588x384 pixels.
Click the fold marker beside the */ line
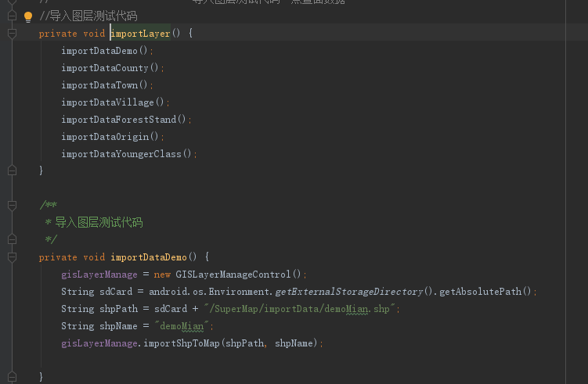pyautogui.click(x=12, y=239)
